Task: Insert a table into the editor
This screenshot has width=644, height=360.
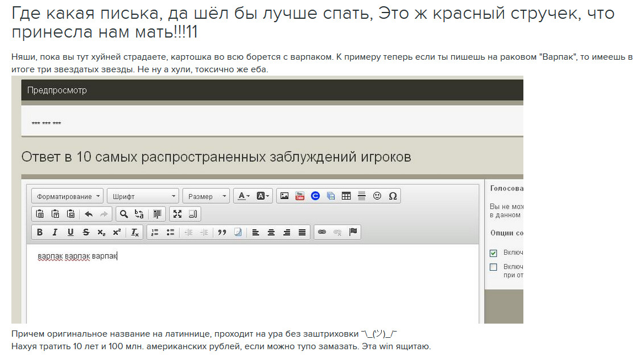Action: click(346, 196)
